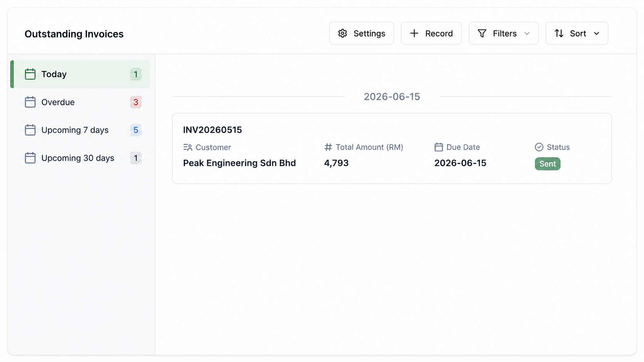Click the Due Date field label
This screenshot has width=644, height=362.
pyautogui.click(x=463, y=147)
